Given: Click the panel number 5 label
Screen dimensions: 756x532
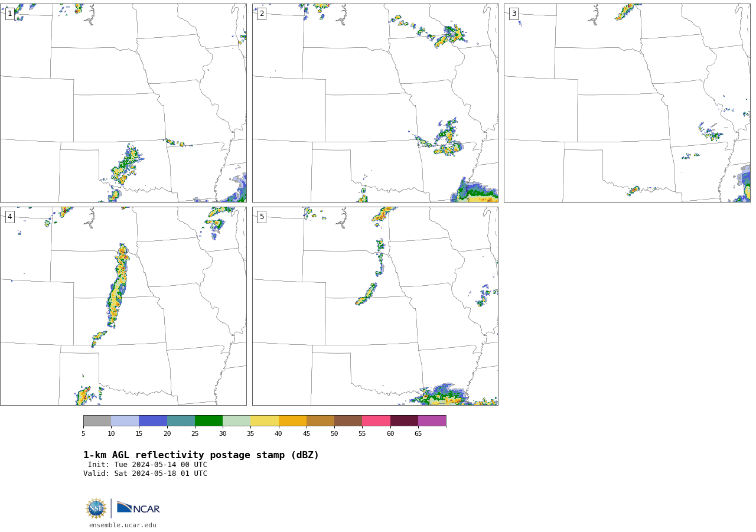Looking at the screenshot, I should (262, 217).
